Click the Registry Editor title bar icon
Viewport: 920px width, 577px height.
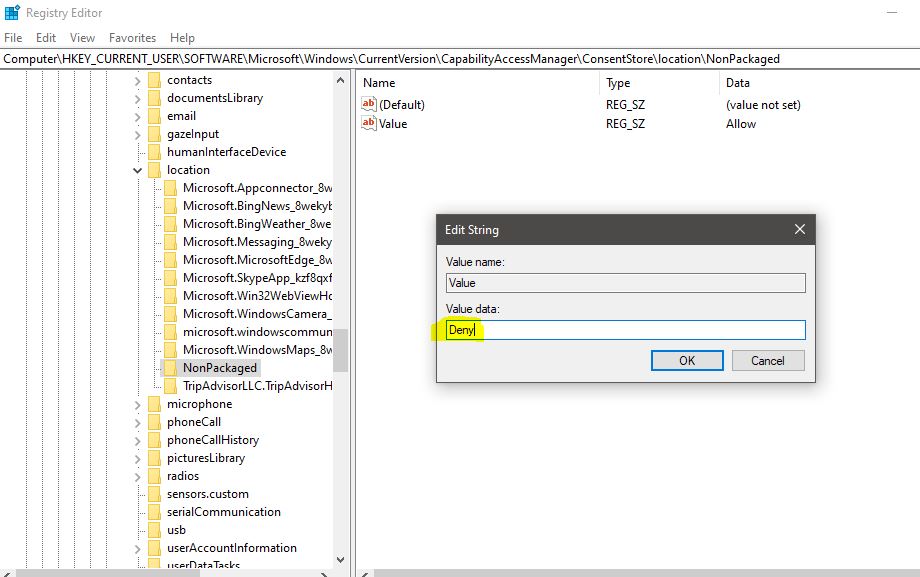pyautogui.click(x=10, y=12)
